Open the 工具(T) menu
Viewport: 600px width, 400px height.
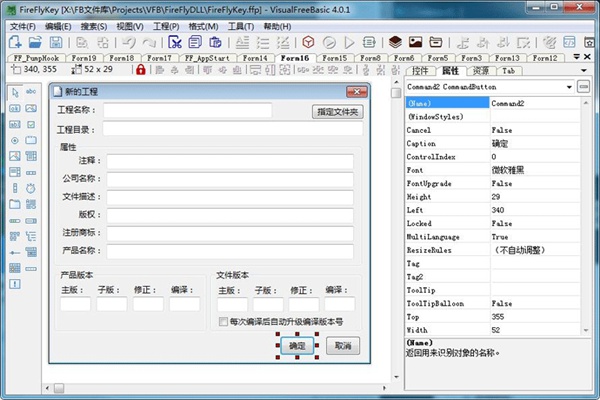(x=241, y=26)
